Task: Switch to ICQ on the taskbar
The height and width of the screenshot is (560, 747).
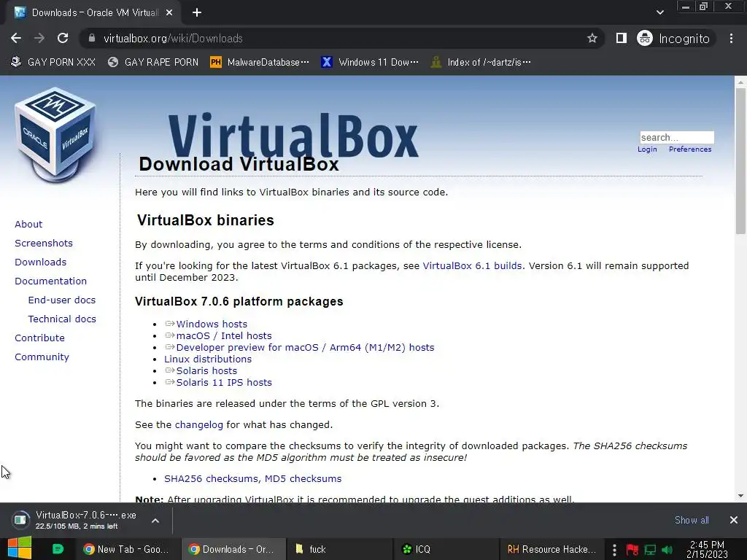Action: (445, 549)
